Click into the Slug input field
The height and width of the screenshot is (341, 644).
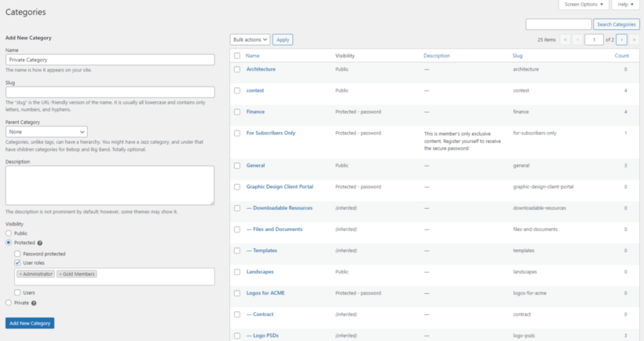[x=110, y=92]
